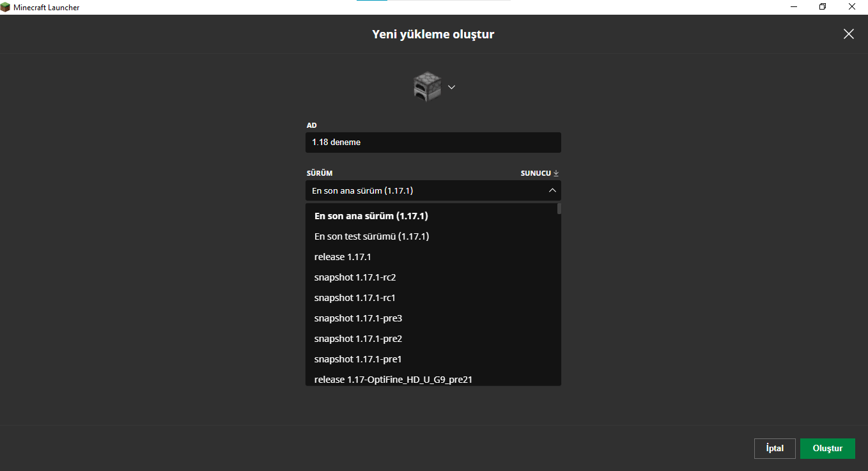The image size is (868, 471).
Task: Choose release 1.17.1 from list
Action: click(x=433, y=257)
